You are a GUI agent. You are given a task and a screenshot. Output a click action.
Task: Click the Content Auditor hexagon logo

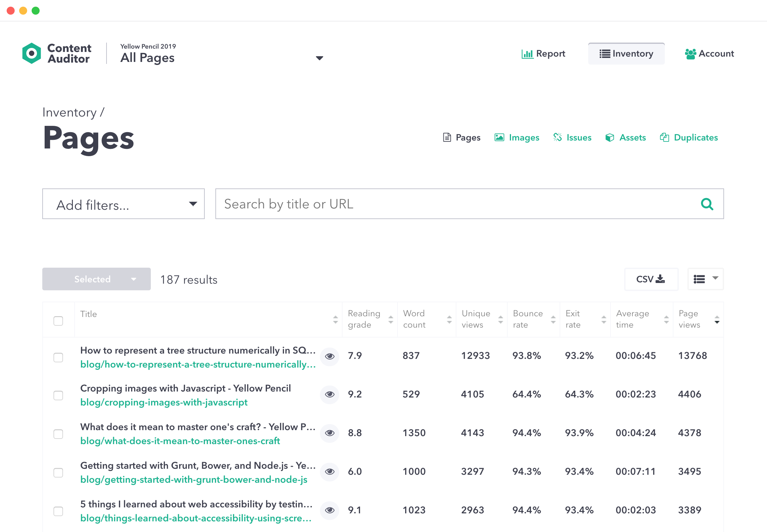(x=32, y=53)
